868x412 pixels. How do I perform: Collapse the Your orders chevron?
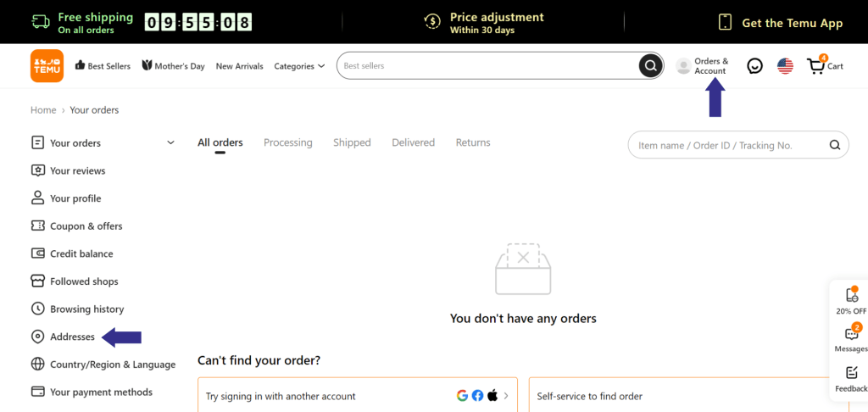(x=170, y=143)
